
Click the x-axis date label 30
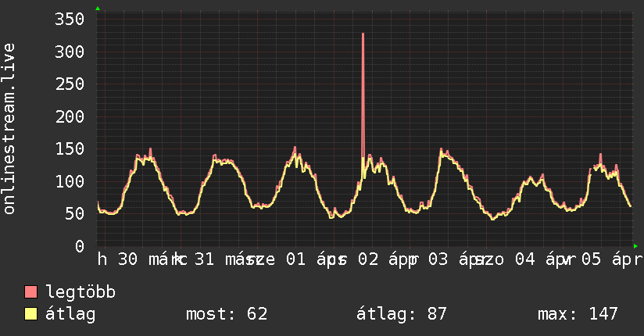point(127,259)
